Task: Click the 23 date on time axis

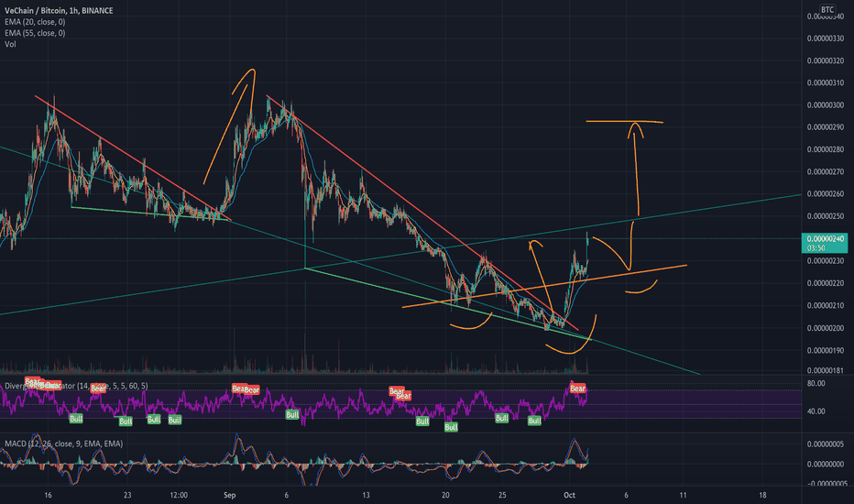Action: tap(127, 495)
